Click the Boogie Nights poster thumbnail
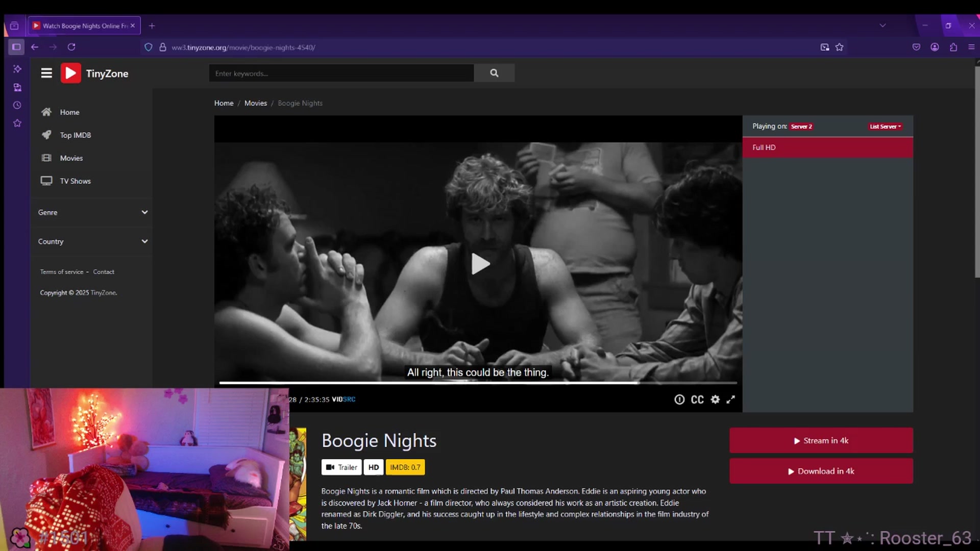 [298, 484]
